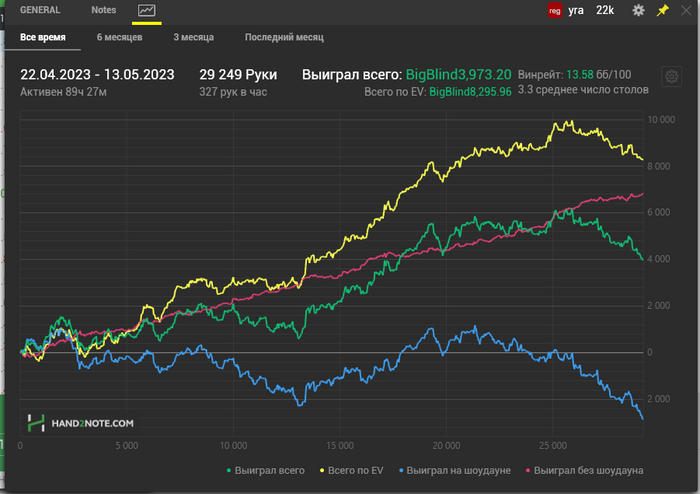The image size is (700, 494).
Task: Click the red reg player badge
Action: click(555, 11)
